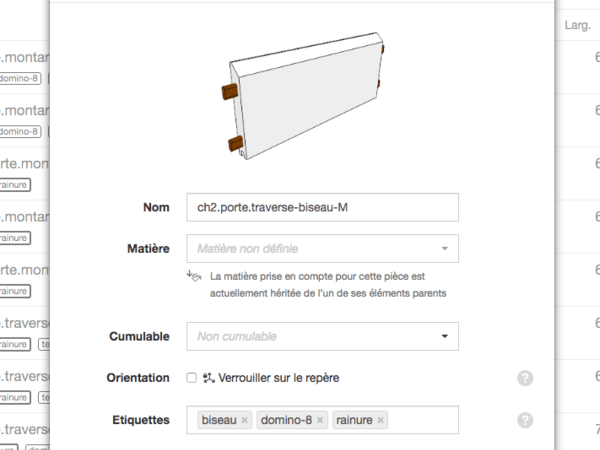The width and height of the screenshot is (600, 450).
Task: Enable Verrouiller sur le repère checkbox
Action: 191,378
